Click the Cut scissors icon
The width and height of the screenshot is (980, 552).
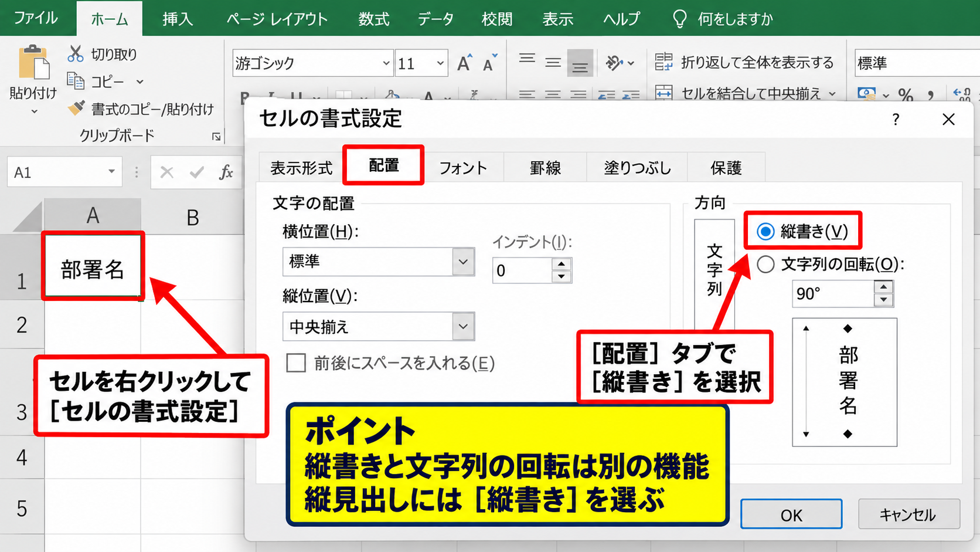[x=76, y=54]
